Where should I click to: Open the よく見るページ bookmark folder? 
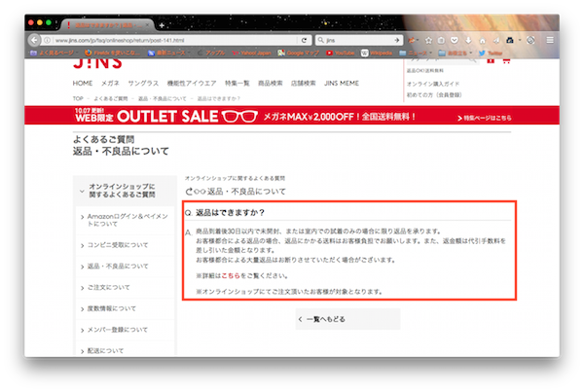click(x=54, y=53)
